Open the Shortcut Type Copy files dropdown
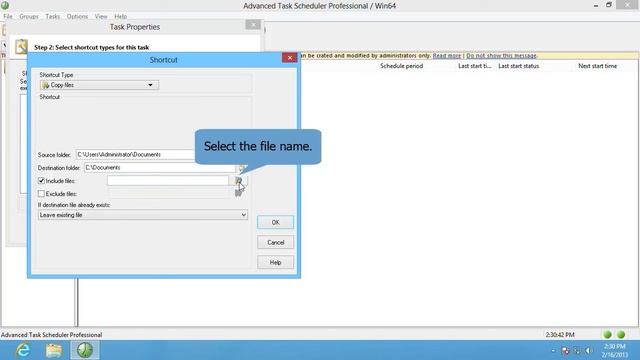Viewport: 640px width, 360px height. pyautogui.click(x=99, y=85)
